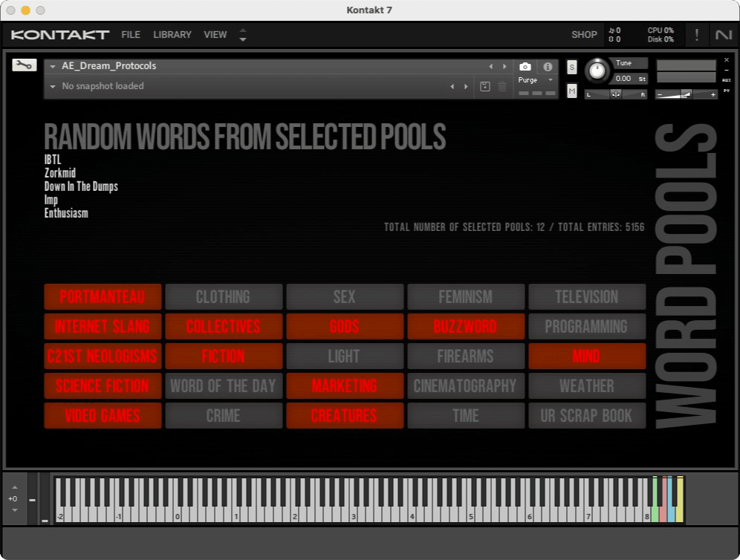Minimize the instrument header view
This screenshot has height=560, width=740.
[727, 70]
